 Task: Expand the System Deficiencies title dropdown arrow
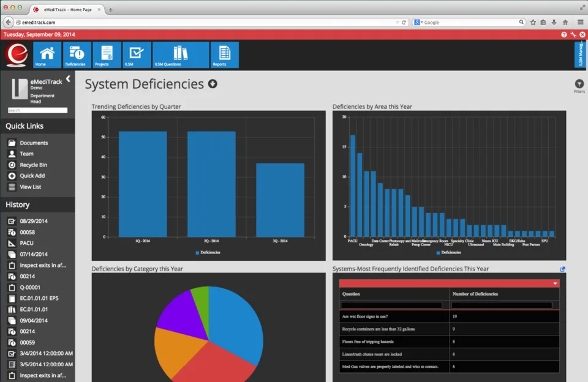[213, 84]
